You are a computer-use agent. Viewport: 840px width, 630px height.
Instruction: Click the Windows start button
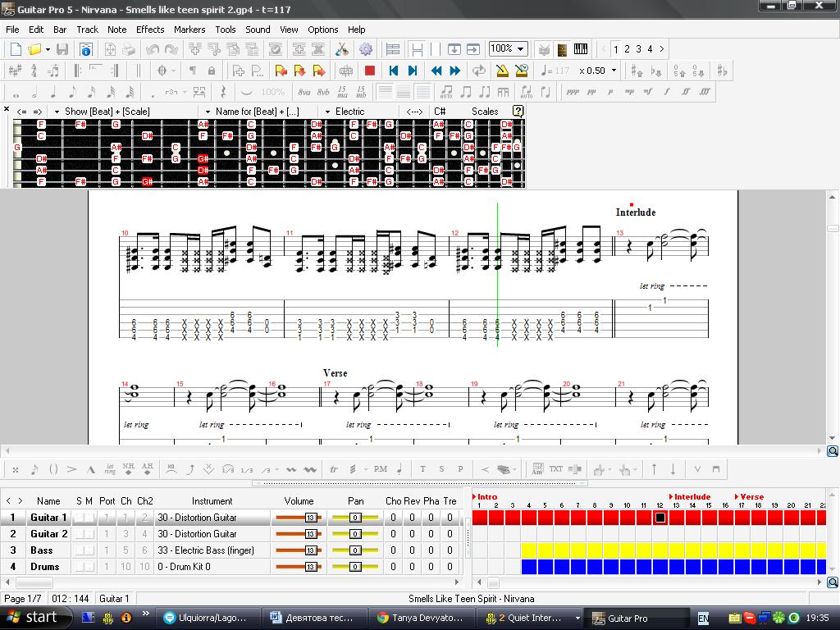[x=35, y=618]
